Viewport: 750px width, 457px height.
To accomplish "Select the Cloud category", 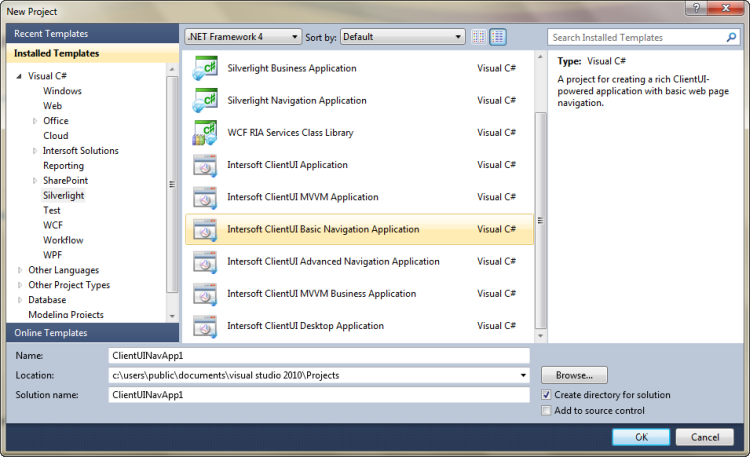I will pos(56,136).
